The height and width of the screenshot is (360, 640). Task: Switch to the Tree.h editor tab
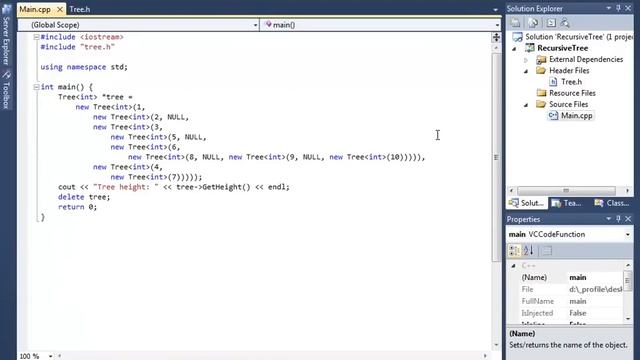coord(80,9)
